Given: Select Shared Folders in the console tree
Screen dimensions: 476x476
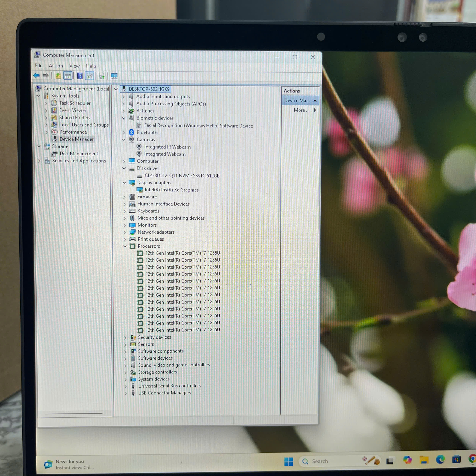Looking at the screenshot, I should (x=75, y=118).
